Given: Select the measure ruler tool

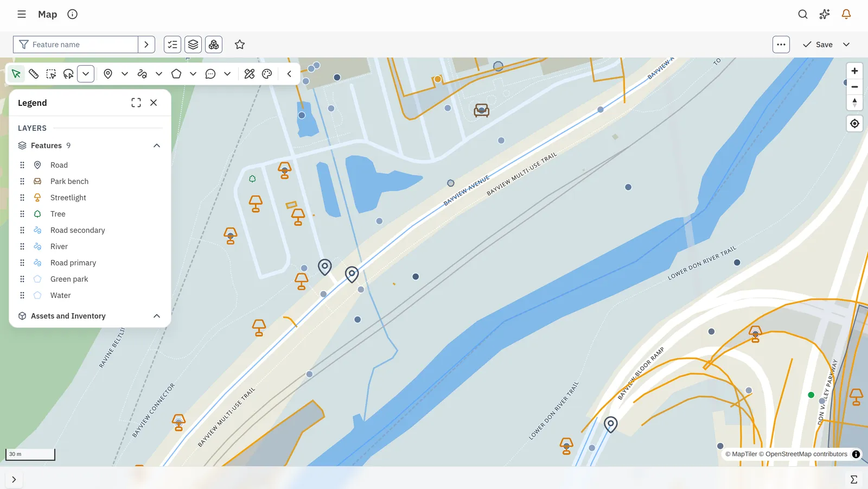Looking at the screenshot, I should [x=34, y=74].
